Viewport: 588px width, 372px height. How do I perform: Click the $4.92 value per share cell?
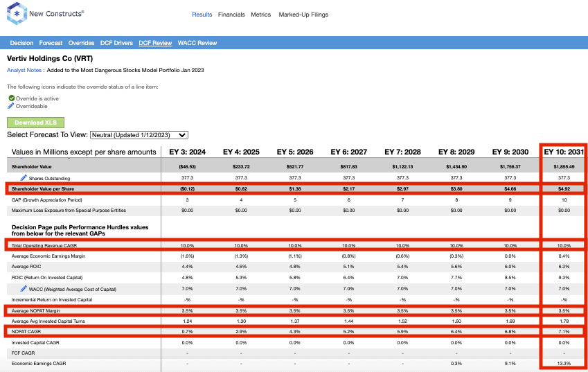pos(564,188)
